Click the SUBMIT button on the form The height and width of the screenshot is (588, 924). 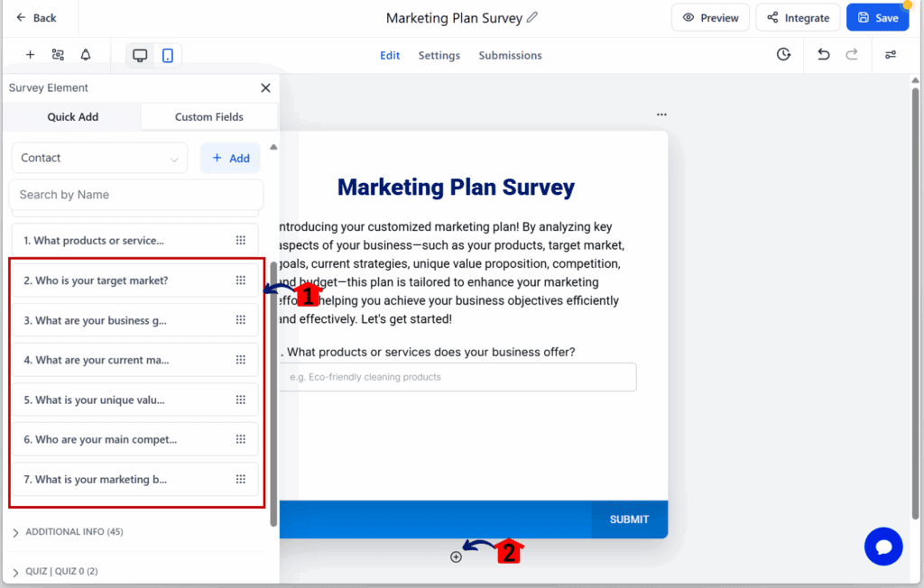pos(629,519)
